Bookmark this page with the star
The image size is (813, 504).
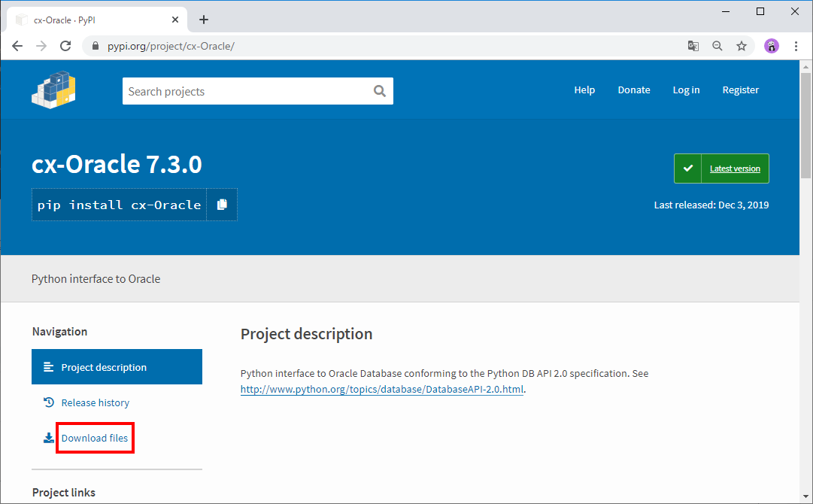(x=742, y=46)
